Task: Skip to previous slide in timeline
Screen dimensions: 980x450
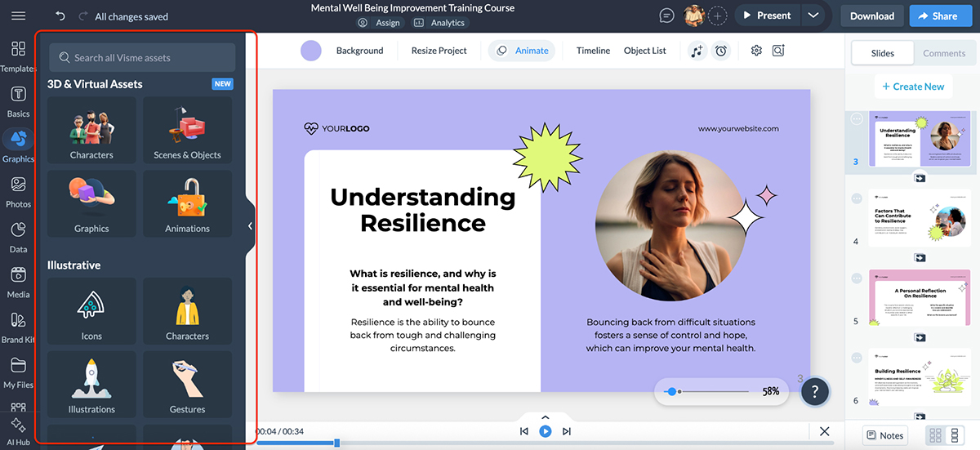Action: 524,431
